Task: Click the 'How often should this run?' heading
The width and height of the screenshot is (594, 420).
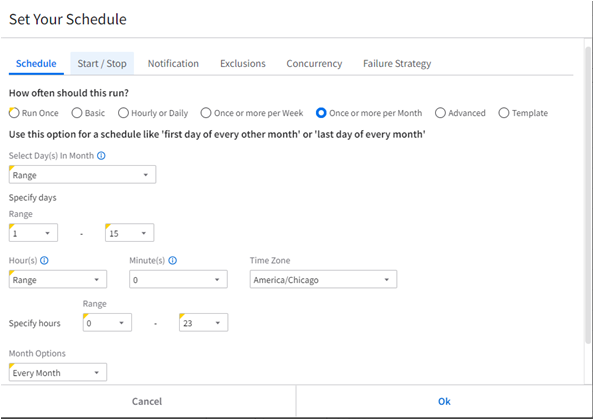Action: [x=69, y=93]
